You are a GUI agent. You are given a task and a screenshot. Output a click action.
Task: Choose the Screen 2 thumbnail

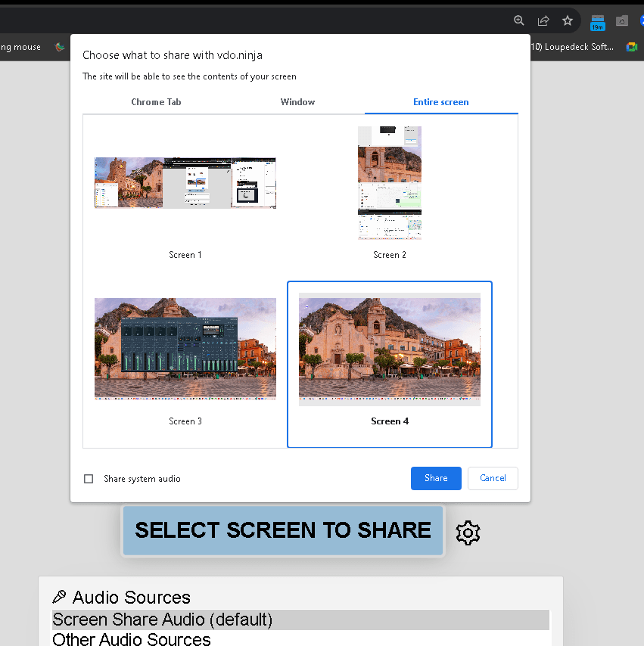pyautogui.click(x=390, y=183)
